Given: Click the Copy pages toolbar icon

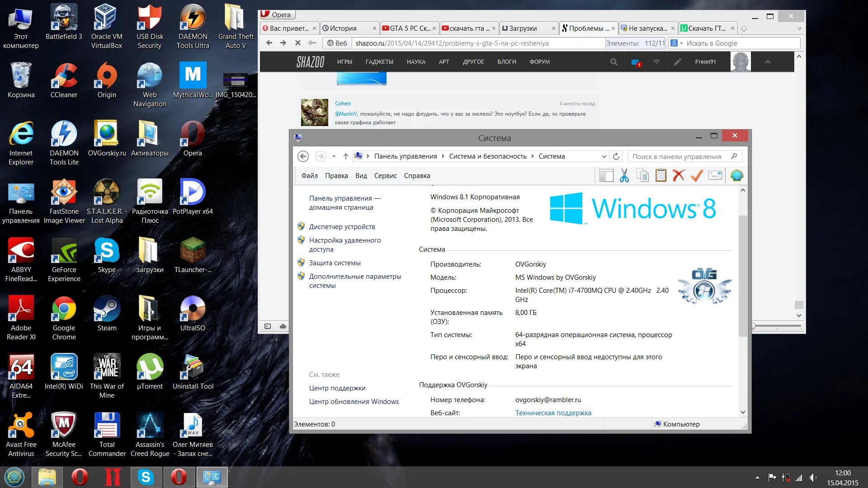Looking at the screenshot, I should [642, 175].
